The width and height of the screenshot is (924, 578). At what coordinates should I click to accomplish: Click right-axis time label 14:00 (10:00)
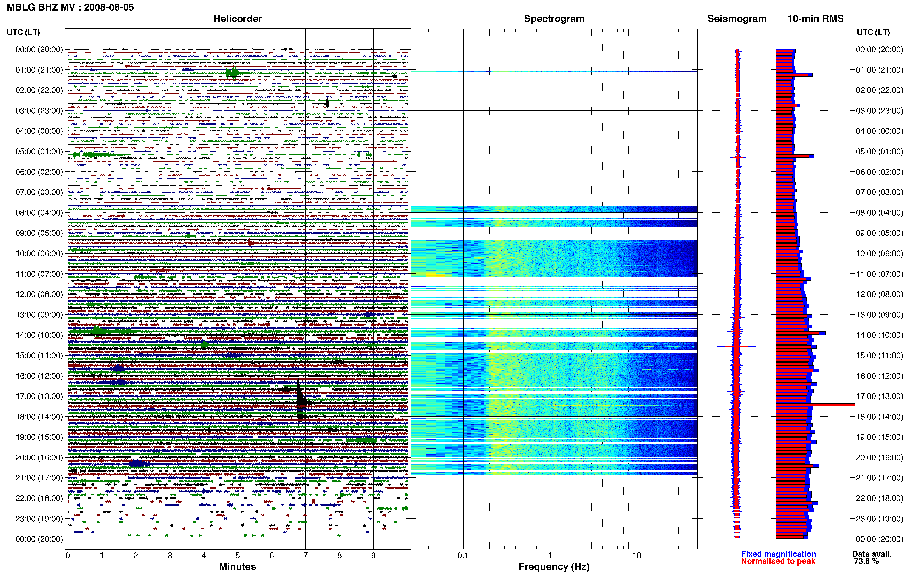point(879,335)
